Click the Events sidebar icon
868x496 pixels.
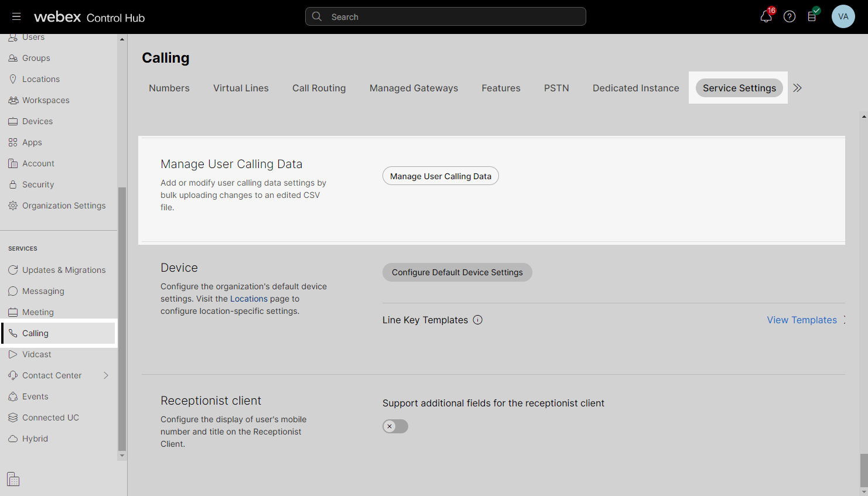pos(13,396)
